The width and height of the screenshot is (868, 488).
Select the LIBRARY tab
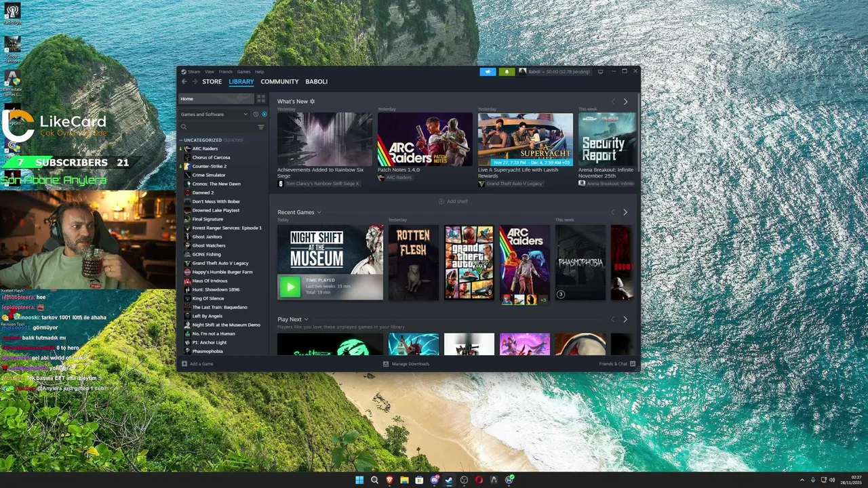click(x=241, y=81)
